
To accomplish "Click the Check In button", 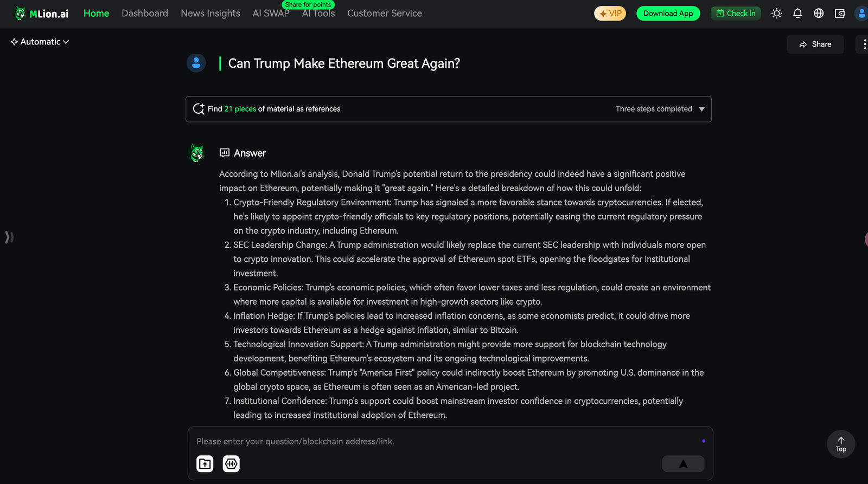I will coord(736,14).
